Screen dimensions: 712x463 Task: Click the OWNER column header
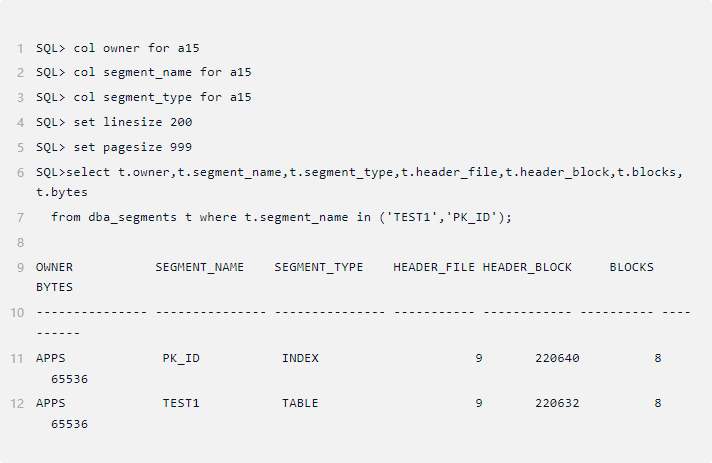point(54,267)
